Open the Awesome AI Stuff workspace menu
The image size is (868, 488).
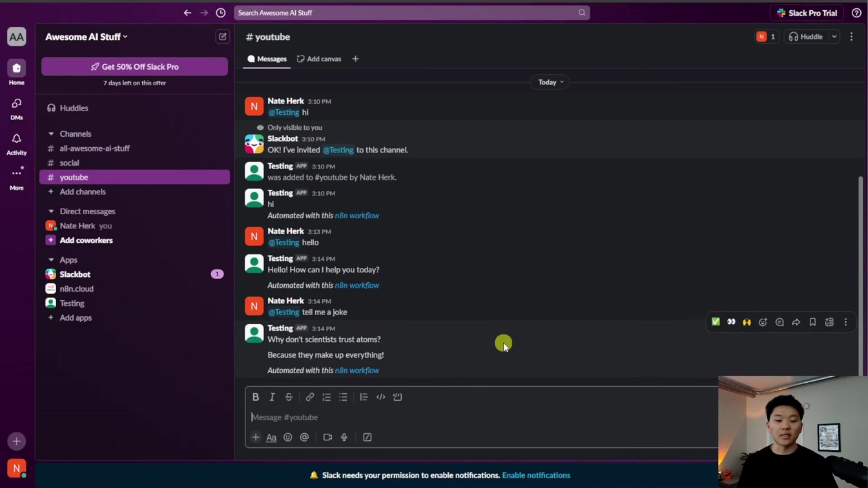(x=87, y=37)
